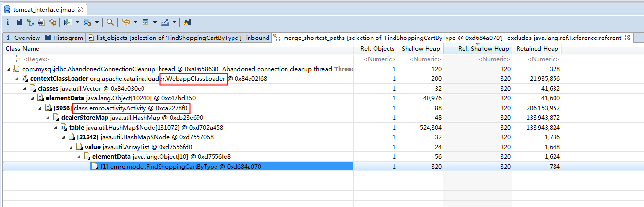Click the shallow heap value 40,976
The width and height of the screenshot is (644, 207).
coord(432,98)
